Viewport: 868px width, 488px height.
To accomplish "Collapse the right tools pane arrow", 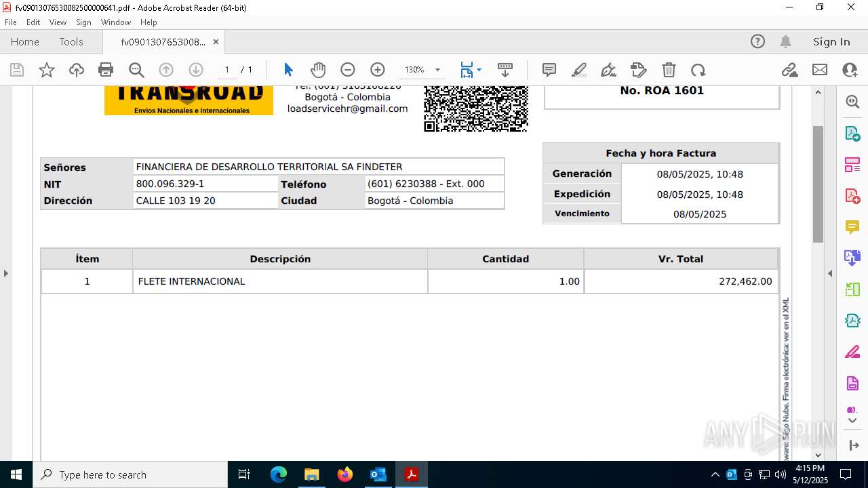I will 830,273.
